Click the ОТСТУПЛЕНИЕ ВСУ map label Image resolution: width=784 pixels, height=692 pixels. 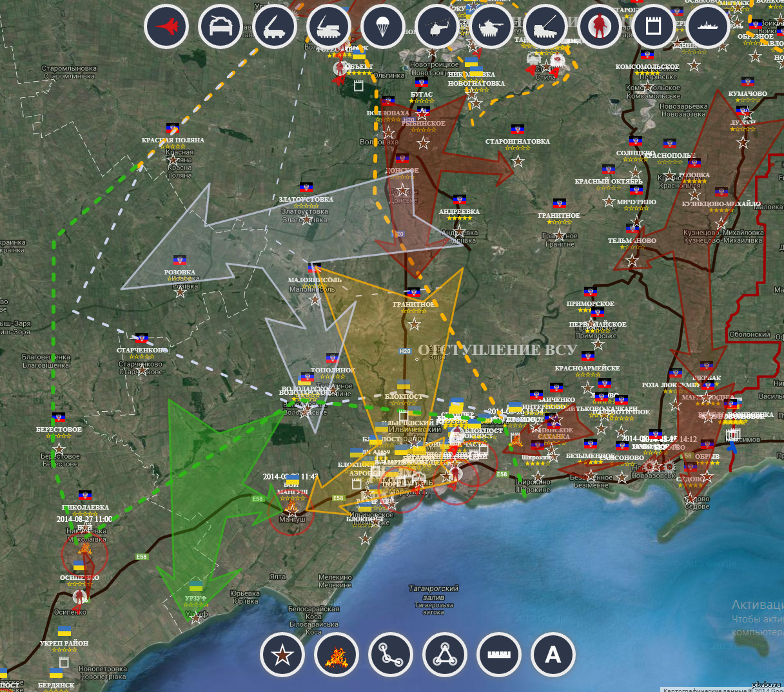[x=497, y=350]
